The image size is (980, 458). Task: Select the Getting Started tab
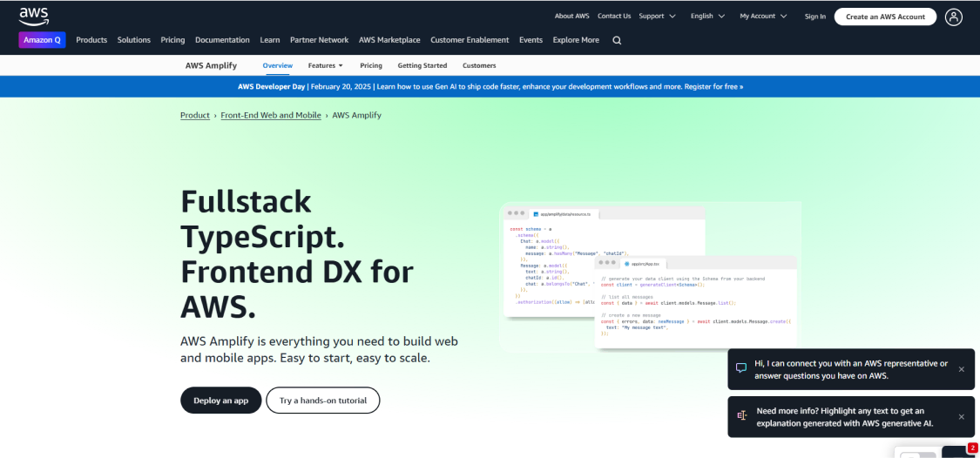click(422, 65)
